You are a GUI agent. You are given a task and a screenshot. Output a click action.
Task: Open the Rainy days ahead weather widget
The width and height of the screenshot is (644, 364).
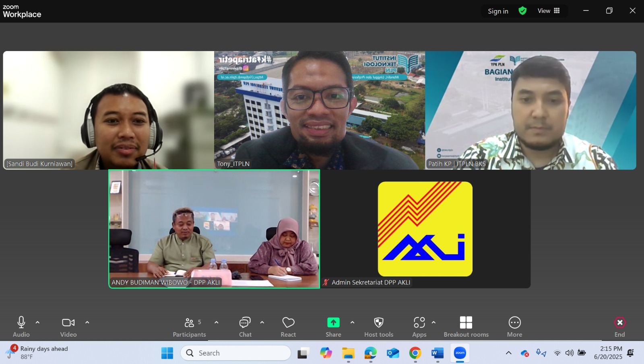37,353
